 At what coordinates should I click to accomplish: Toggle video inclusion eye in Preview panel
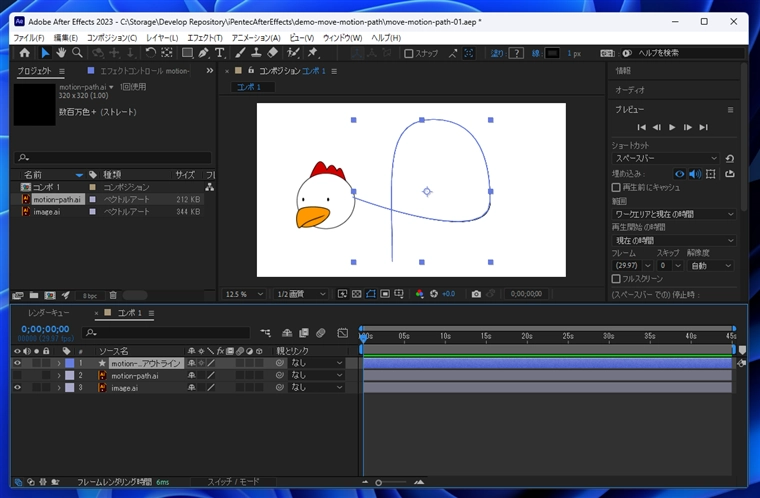point(680,174)
